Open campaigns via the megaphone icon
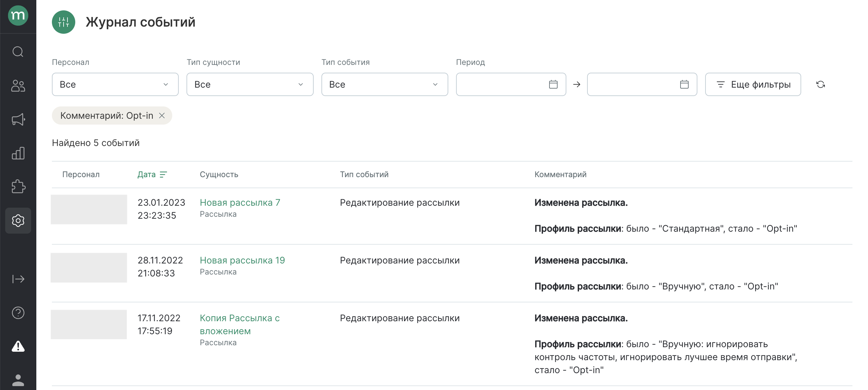868x390 pixels. click(x=18, y=119)
